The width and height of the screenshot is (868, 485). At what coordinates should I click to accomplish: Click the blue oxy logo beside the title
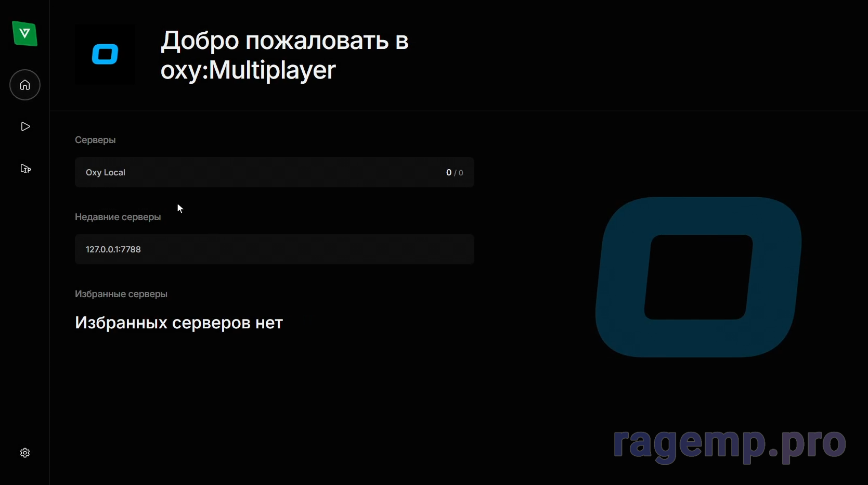click(105, 54)
